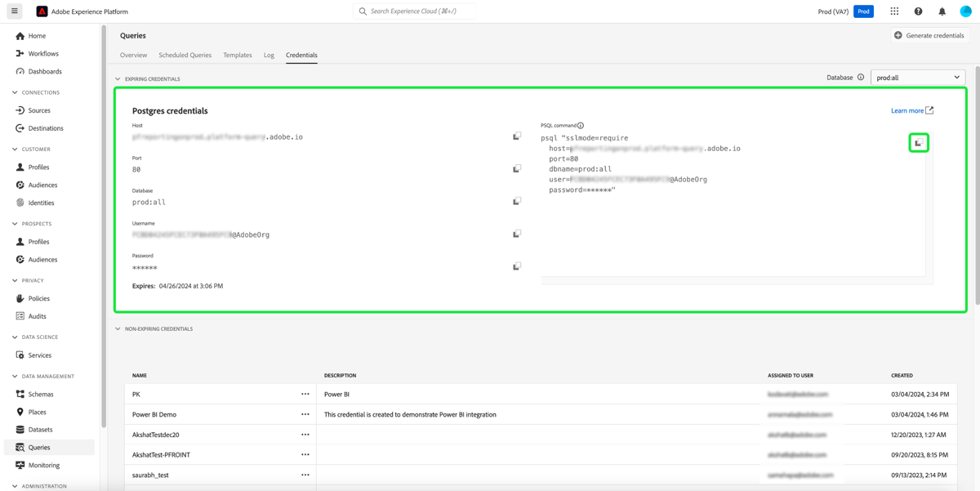Switch to the Templates tab
Screen dimensions: 980x491
[x=238, y=55]
